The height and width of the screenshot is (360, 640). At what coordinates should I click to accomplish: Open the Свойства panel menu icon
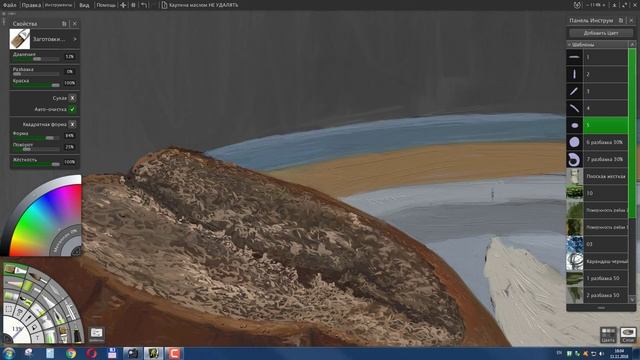pos(64,24)
